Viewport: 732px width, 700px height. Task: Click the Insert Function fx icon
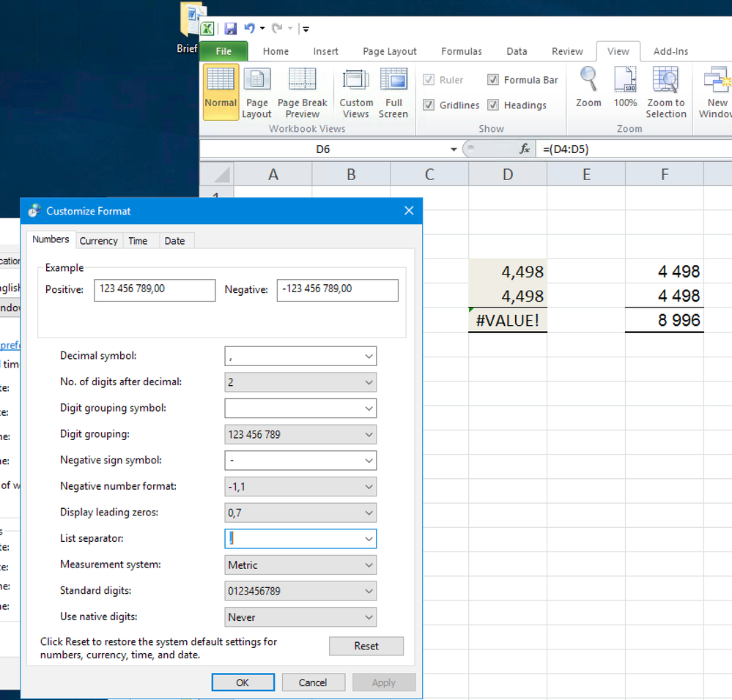click(x=525, y=149)
